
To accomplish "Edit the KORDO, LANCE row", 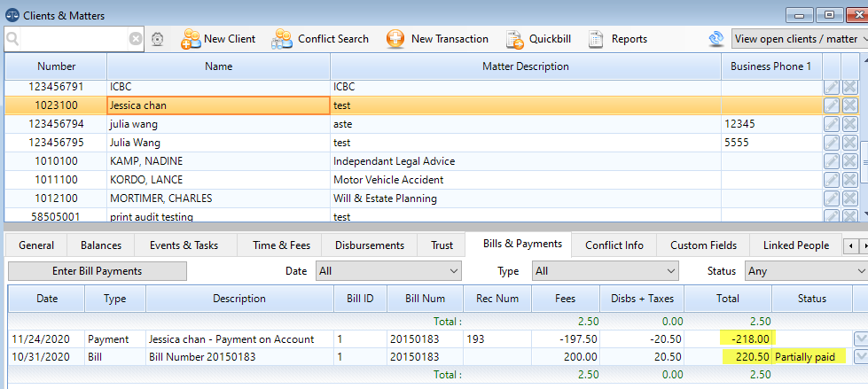I will [832, 180].
